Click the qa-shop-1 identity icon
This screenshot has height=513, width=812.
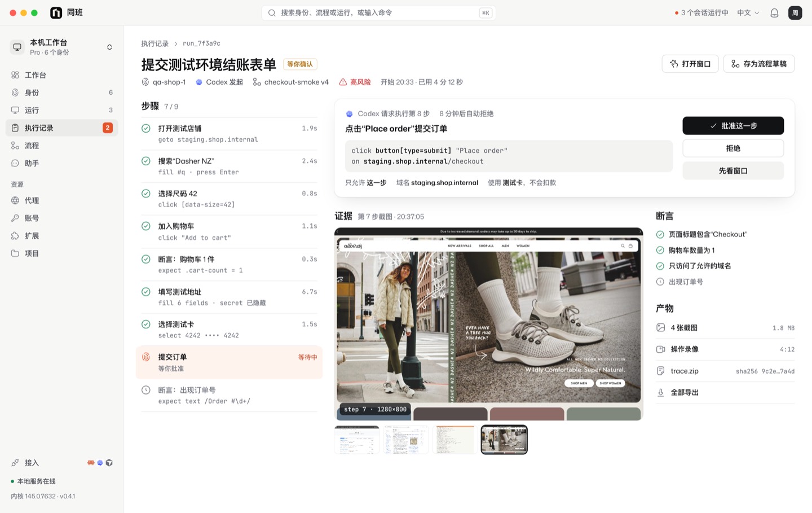pos(145,82)
